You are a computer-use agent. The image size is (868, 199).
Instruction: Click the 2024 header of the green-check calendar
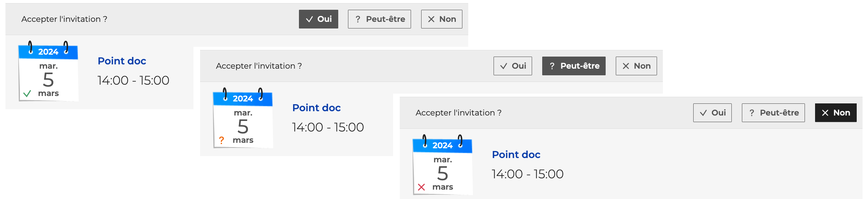[48, 52]
